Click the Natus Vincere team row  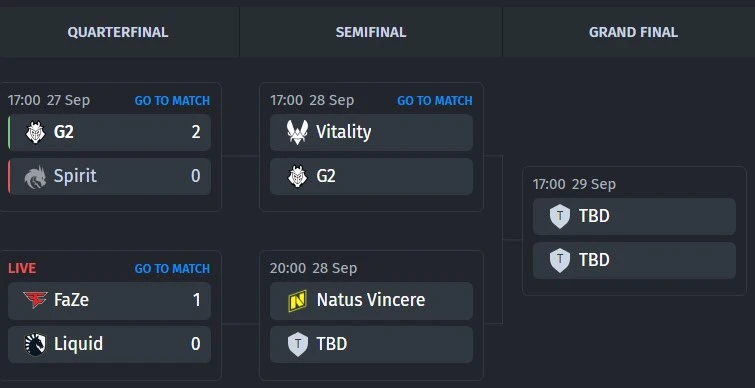click(x=371, y=300)
